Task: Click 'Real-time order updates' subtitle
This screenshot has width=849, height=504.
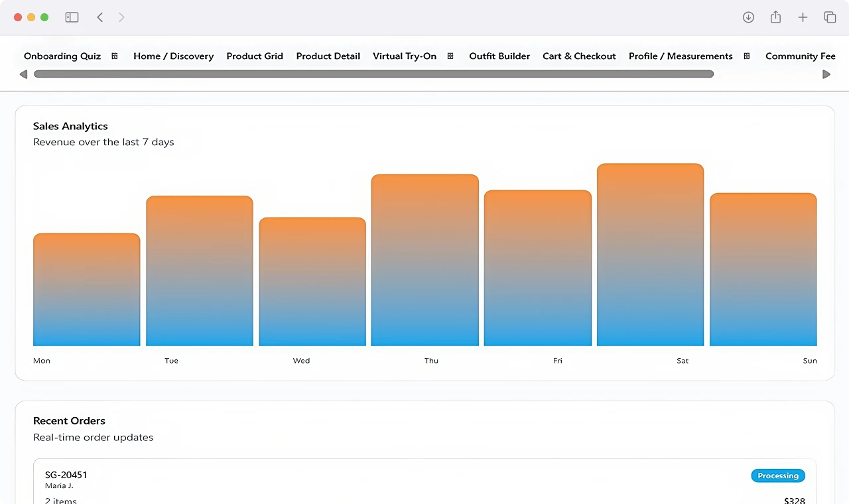Action: 93,437
